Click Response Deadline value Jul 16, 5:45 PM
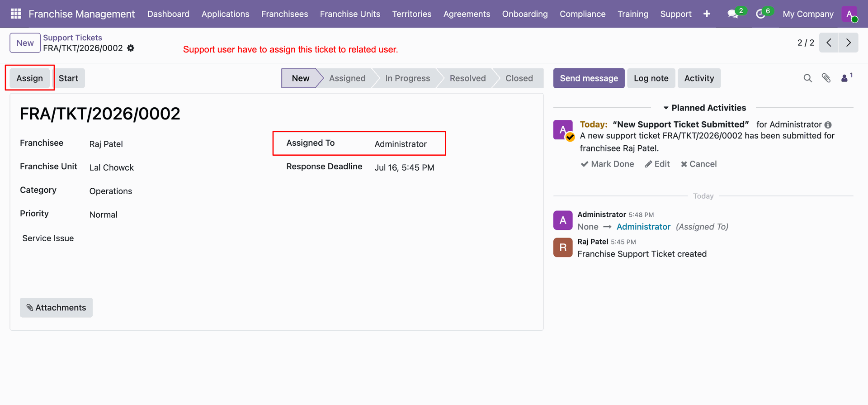 pyautogui.click(x=404, y=167)
